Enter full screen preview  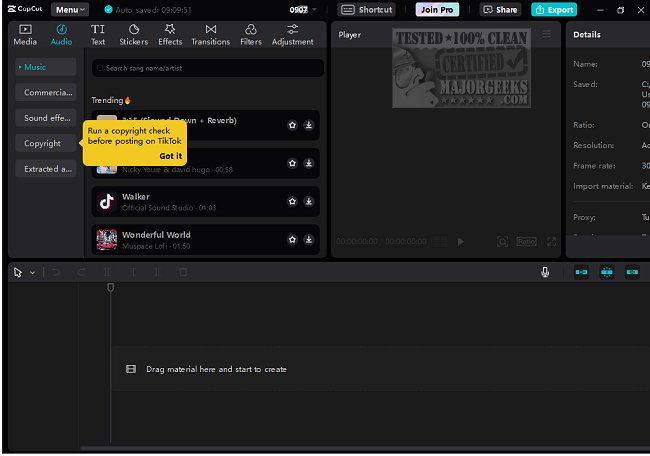pyautogui.click(x=551, y=242)
